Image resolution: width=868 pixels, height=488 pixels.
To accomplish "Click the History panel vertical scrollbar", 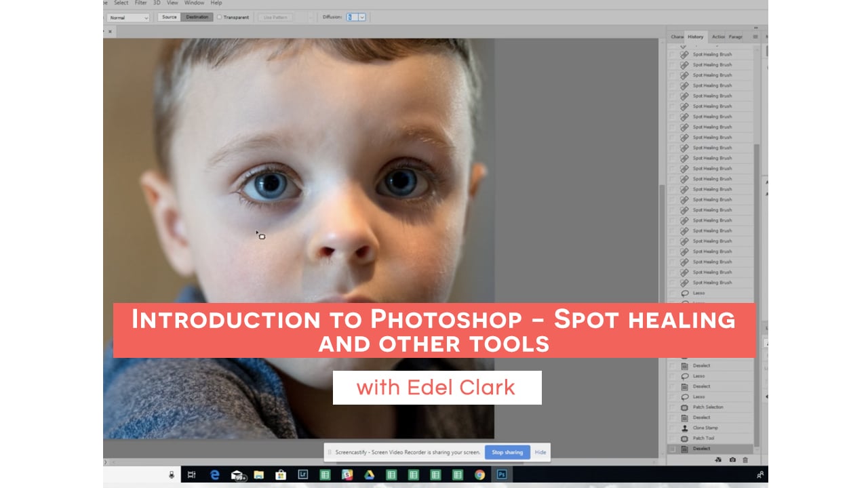I will click(757, 296).
